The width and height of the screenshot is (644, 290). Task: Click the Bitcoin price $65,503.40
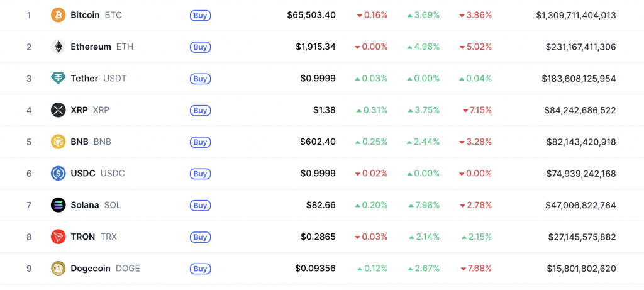[311, 14]
